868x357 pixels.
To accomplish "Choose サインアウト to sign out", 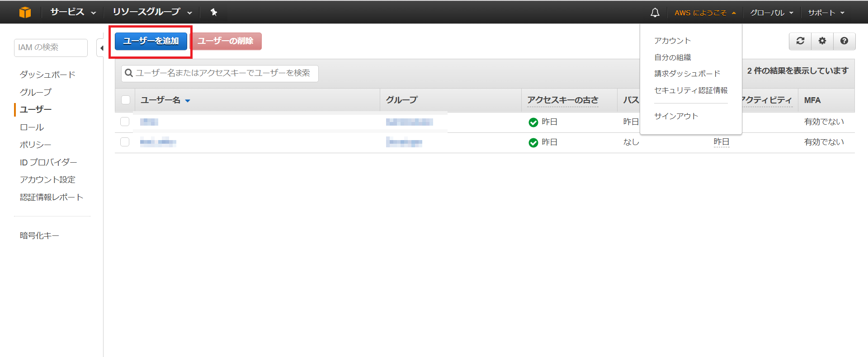I will click(676, 116).
